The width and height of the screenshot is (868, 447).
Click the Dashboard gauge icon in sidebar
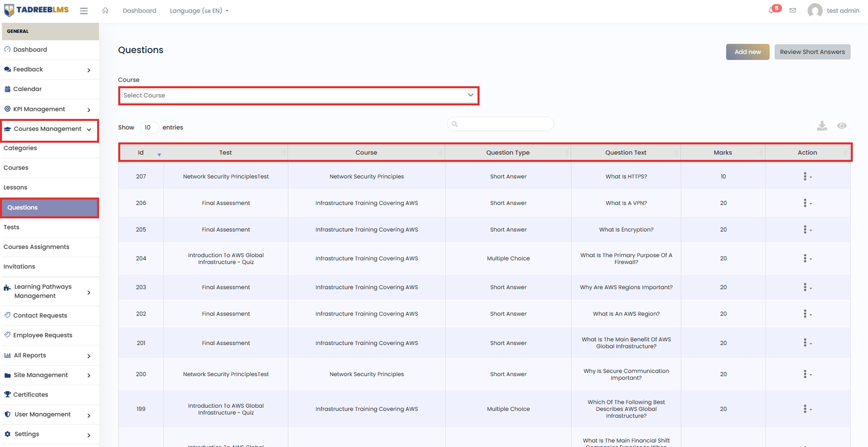(x=7, y=49)
